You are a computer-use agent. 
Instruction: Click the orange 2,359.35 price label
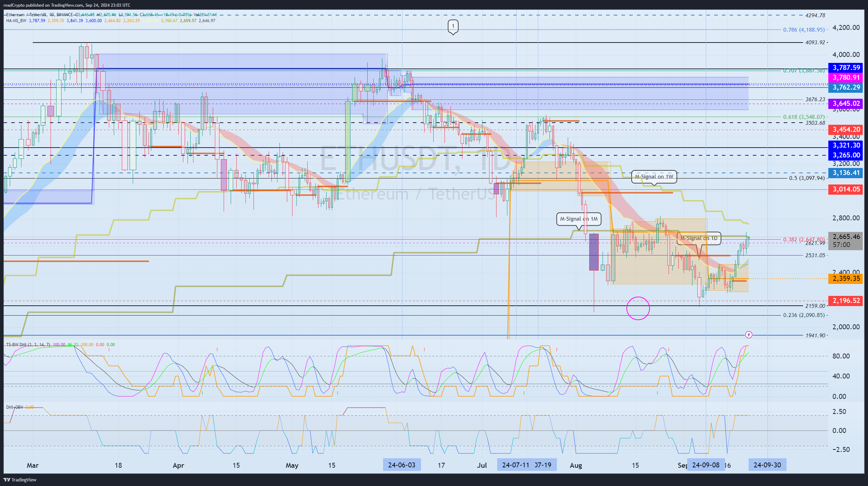(x=846, y=279)
